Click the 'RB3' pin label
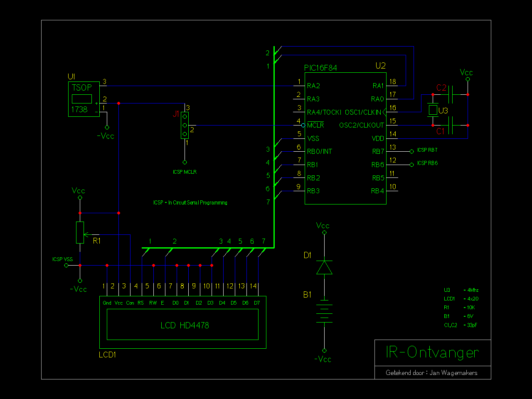This screenshot has width=532, height=399. click(x=313, y=191)
